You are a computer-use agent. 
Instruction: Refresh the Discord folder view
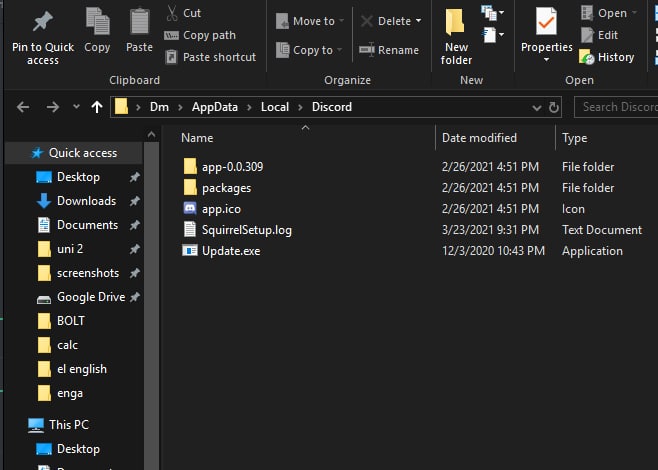point(554,108)
